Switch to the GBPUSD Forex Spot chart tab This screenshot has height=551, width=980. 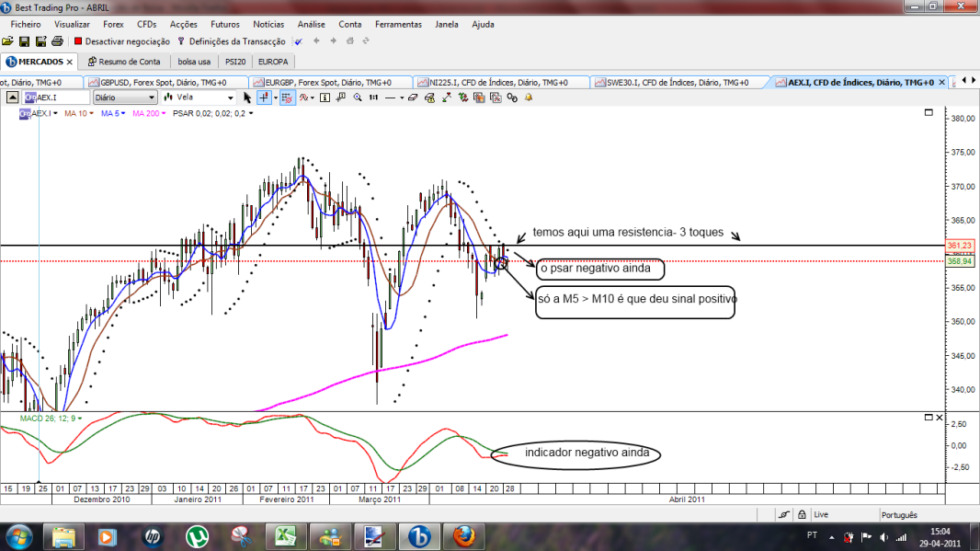(165, 82)
